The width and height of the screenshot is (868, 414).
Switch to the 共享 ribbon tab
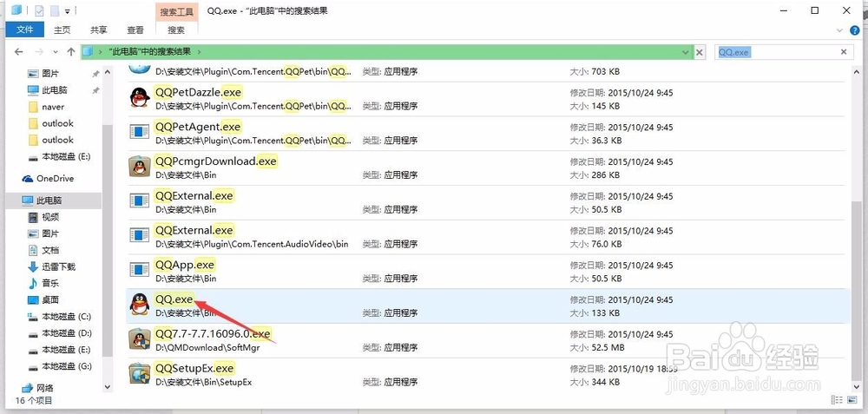pyautogui.click(x=99, y=30)
